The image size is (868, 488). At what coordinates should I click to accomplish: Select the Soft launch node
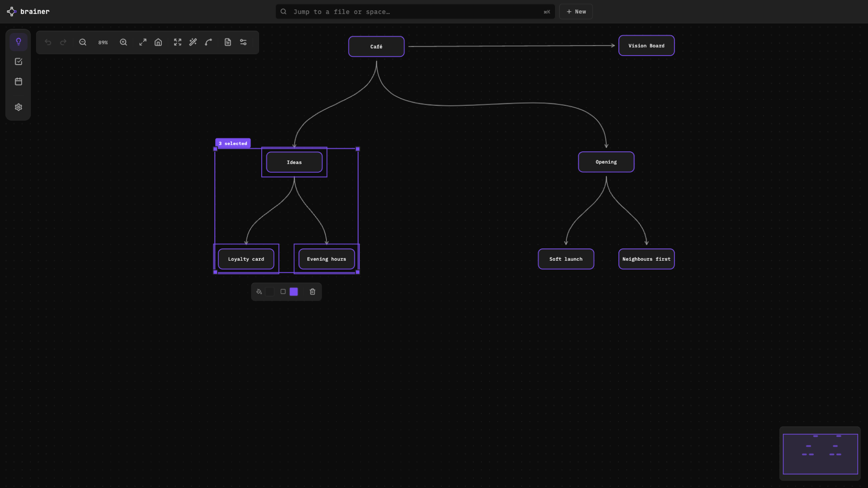566,259
